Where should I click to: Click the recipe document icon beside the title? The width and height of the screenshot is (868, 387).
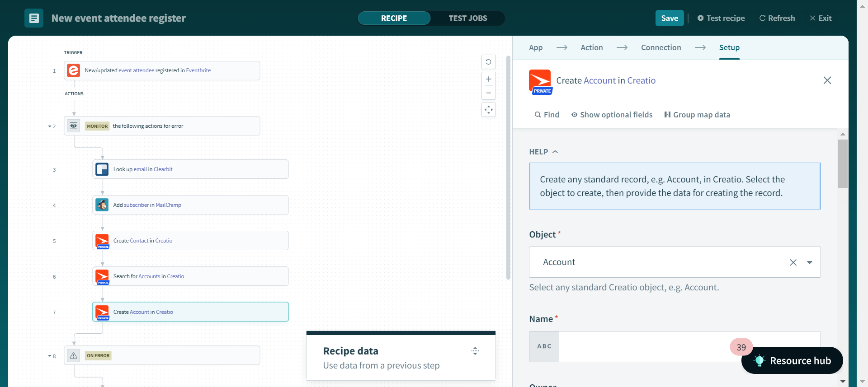click(34, 18)
